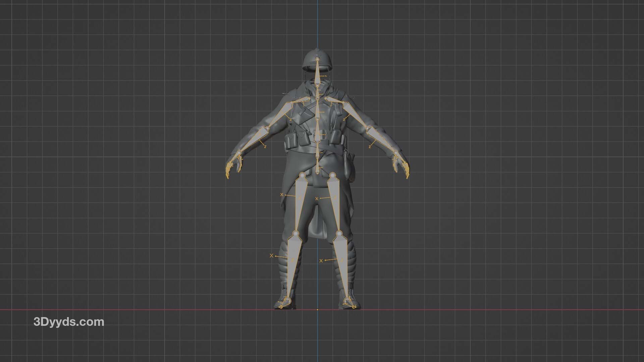Screen dimensions: 644x362
Task: Select the shoulder bone on screen left
Action: [302, 100]
